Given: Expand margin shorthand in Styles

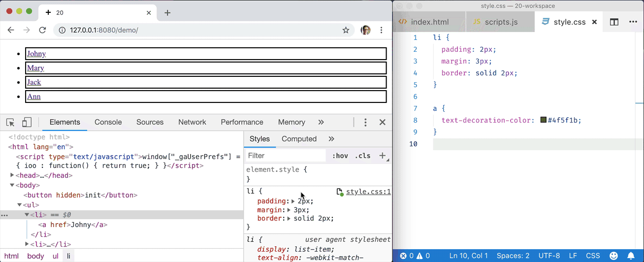Looking at the screenshot, I should (x=289, y=210).
